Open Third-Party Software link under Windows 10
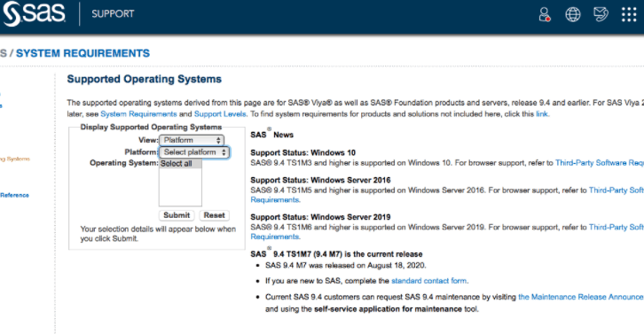Viewport: 644px width, 334px height. point(600,163)
